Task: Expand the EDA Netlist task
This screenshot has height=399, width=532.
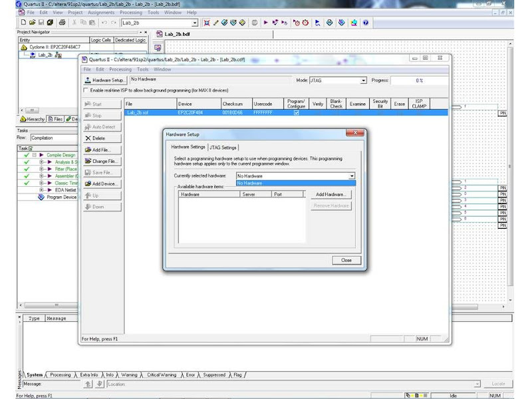Action: (41, 190)
